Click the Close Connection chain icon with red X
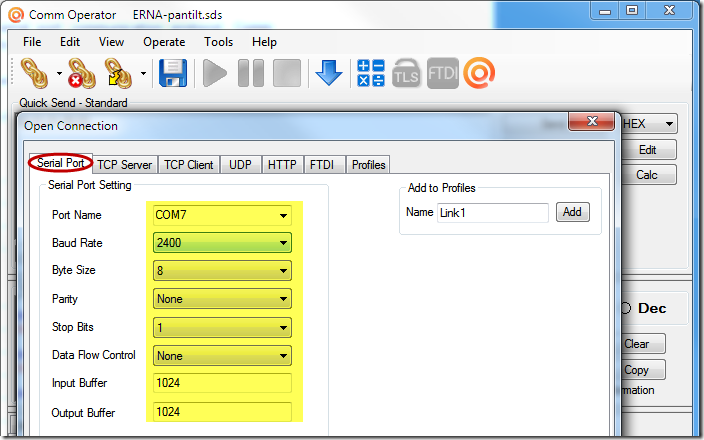Screen dimensions: 704x440 [x=82, y=73]
